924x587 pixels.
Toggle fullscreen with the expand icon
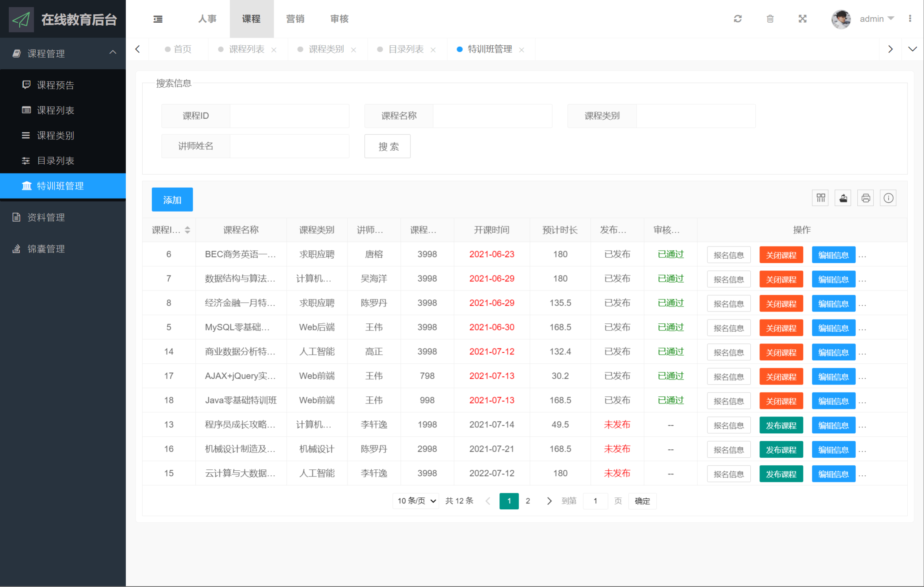click(802, 19)
